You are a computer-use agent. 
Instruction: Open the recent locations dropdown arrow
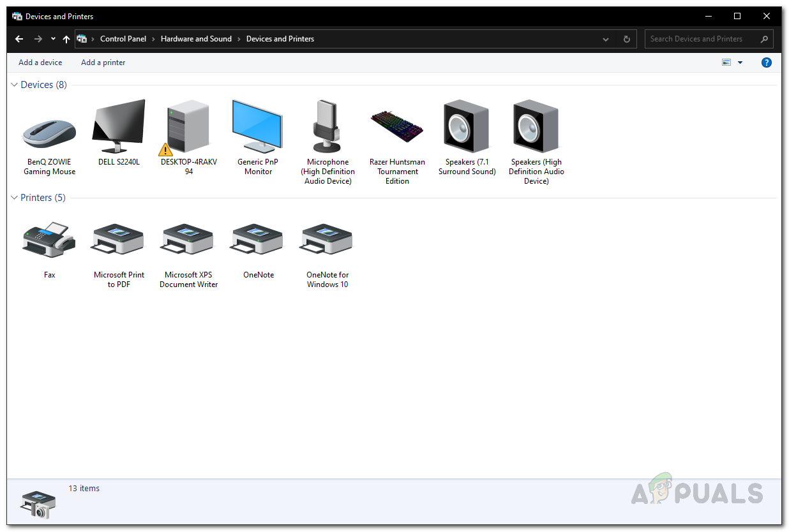tap(53, 39)
